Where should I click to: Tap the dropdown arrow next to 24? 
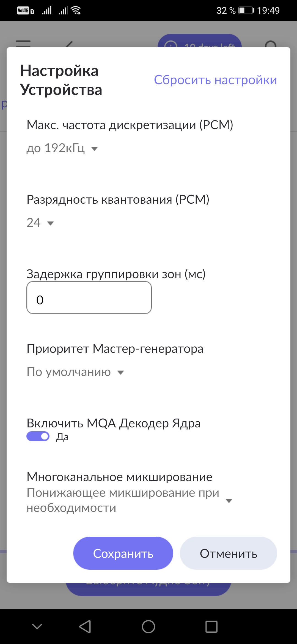click(x=50, y=223)
